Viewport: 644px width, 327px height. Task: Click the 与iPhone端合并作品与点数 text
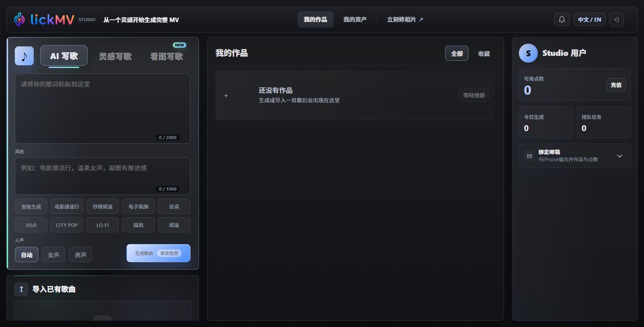point(568,159)
